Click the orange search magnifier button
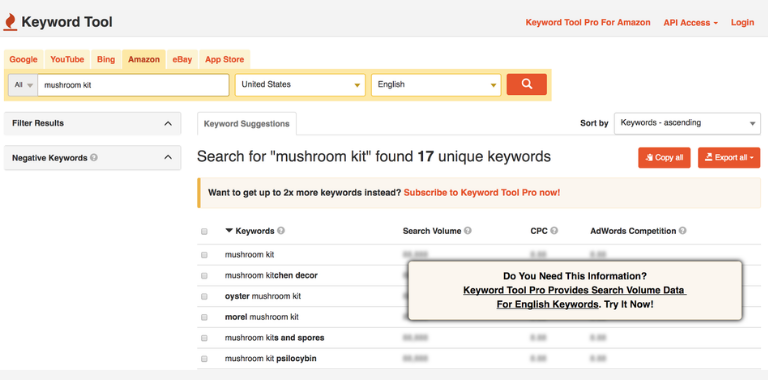768x380 pixels. point(527,84)
